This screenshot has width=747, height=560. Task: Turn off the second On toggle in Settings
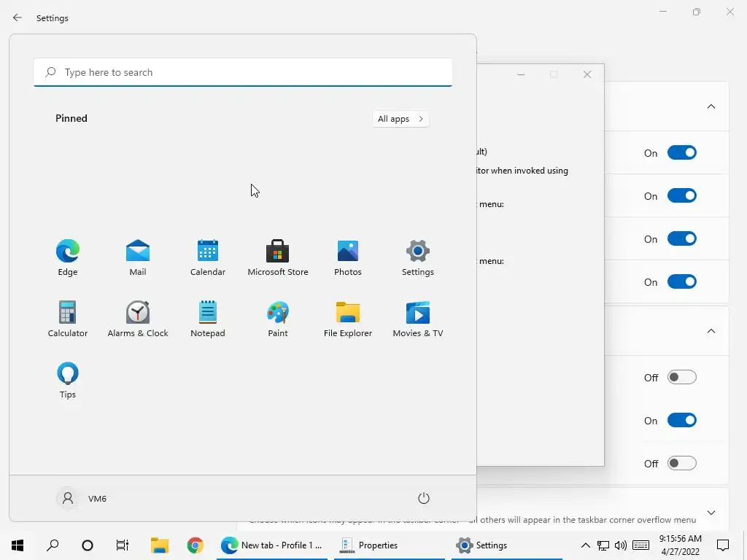coord(682,195)
